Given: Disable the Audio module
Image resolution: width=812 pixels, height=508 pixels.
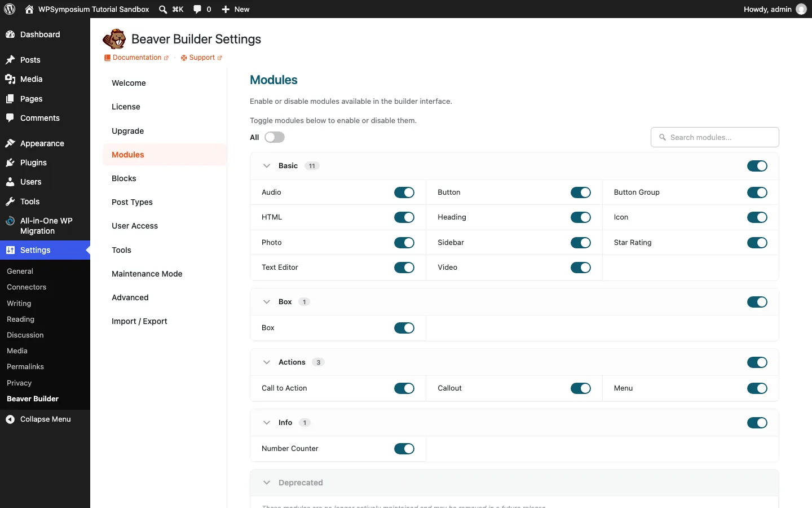Looking at the screenshot, I should point(404,192).
